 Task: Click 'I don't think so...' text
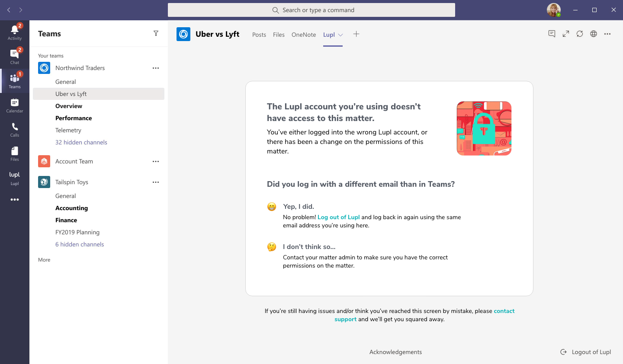(309, 246)
